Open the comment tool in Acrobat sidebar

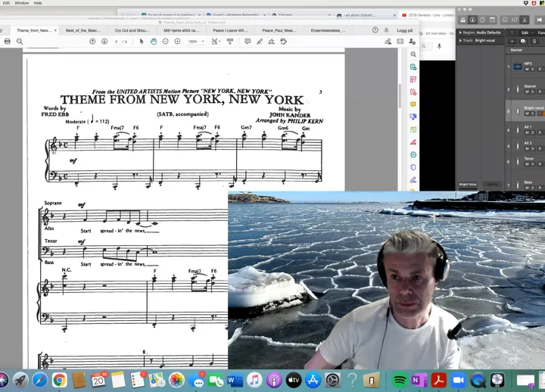click(x=413, y=104)
